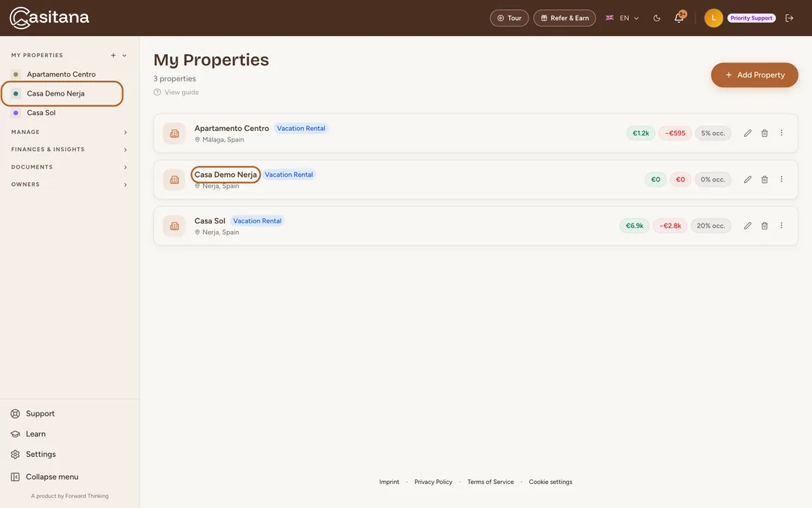Click Vacation Rental tag on Casa Sol
The image size is (812, 508).
(257, 221)
